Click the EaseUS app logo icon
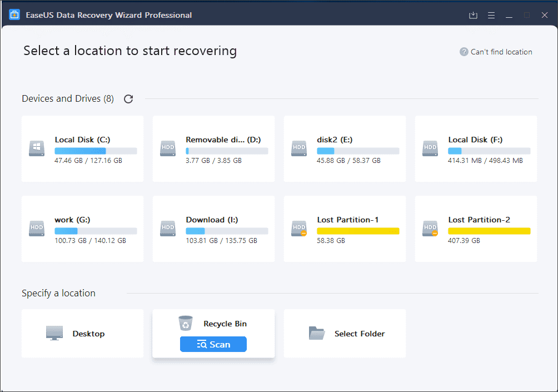 pyautogui.click(x=14, y=15)
